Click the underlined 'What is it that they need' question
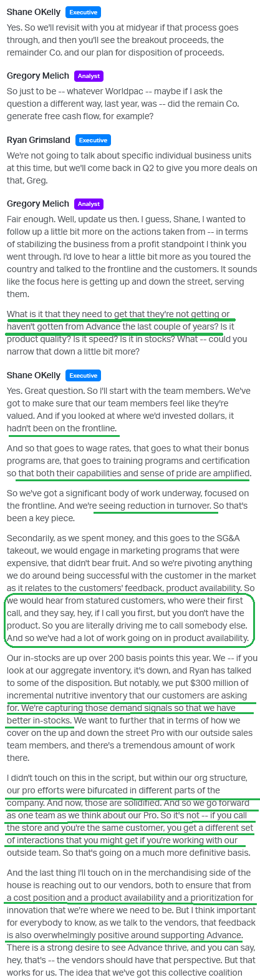Image resolution: width=260 pixels, height=980 pixels. 120,320
